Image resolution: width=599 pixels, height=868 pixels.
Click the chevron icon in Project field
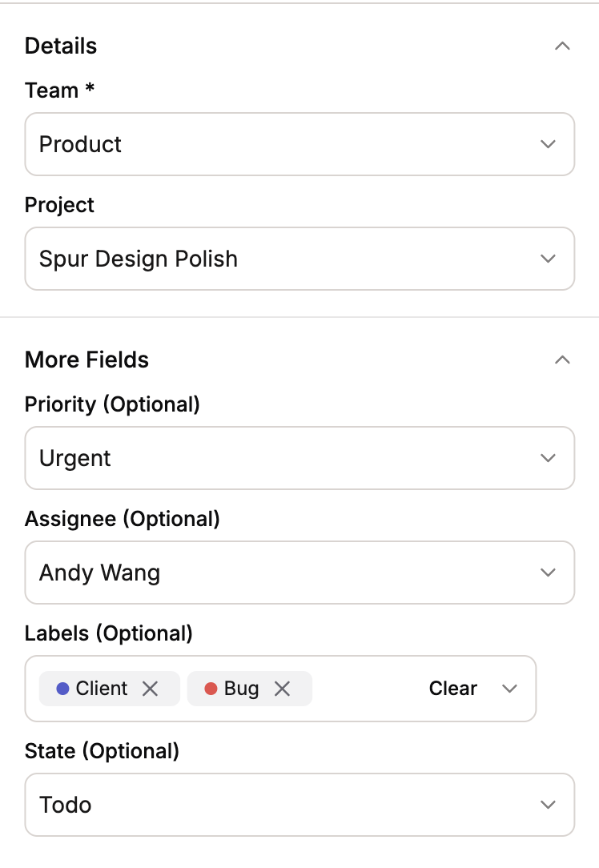[548, 259]
